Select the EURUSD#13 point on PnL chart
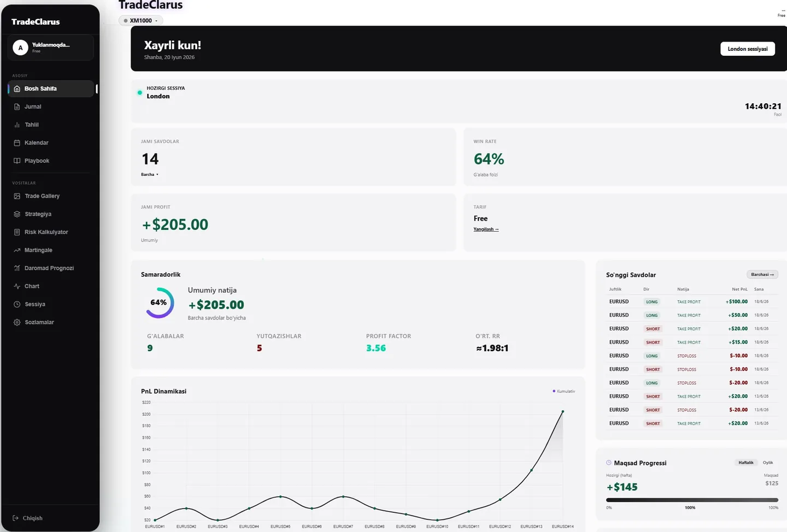This screenshot has width=787, height=532. click(531, 470)
